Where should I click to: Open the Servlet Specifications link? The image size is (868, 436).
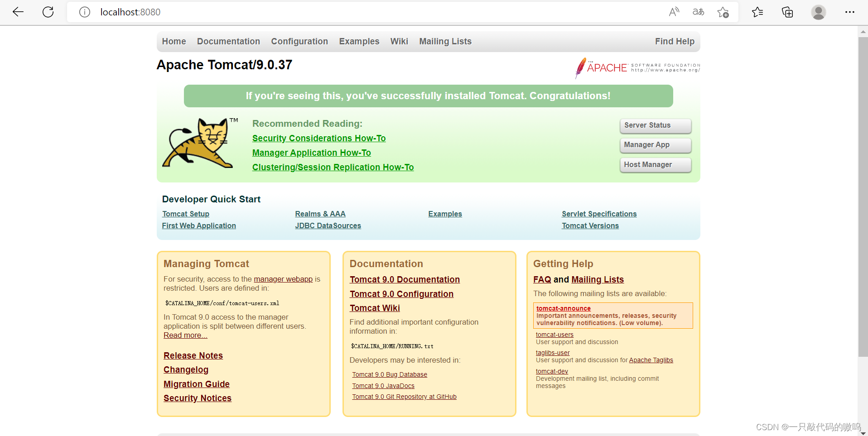pyautogui.click(x=599, y=214)
